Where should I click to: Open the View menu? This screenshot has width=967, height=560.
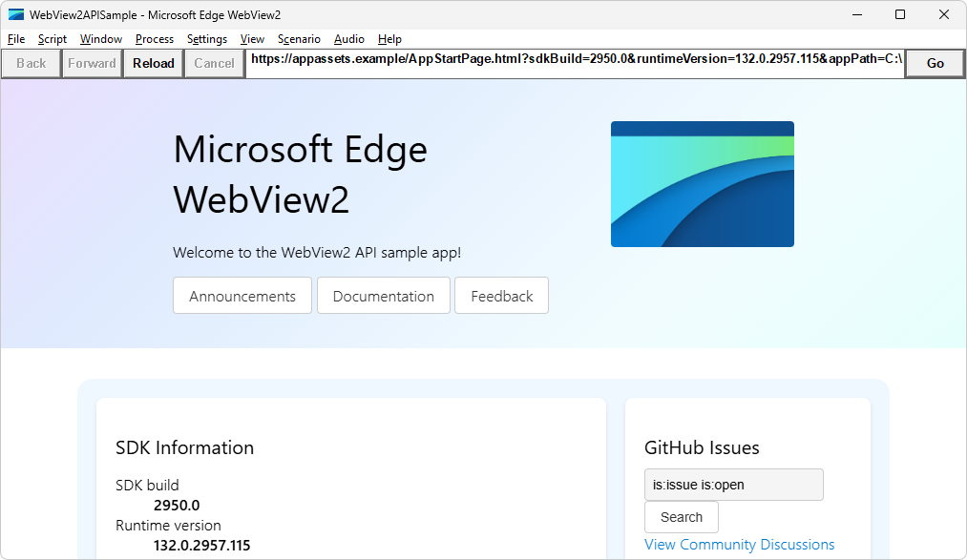(x=252, y=39)
